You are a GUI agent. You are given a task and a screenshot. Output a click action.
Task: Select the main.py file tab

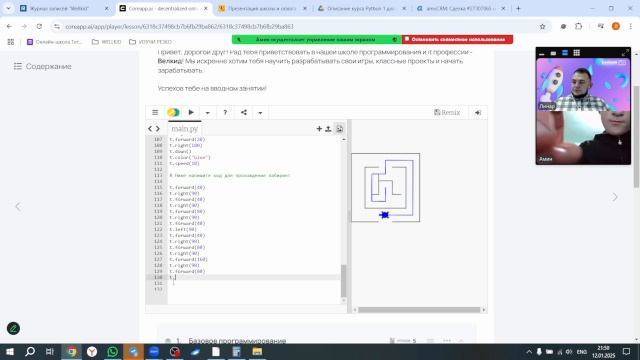tap(184, 129)
